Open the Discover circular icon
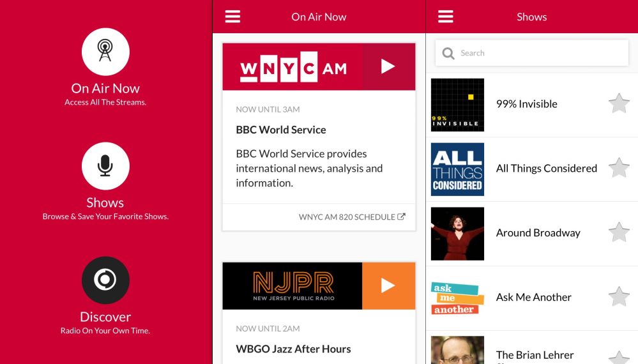The width and height of the screenshot is (638, 364). pyautogui.click(x=105, y=280)
